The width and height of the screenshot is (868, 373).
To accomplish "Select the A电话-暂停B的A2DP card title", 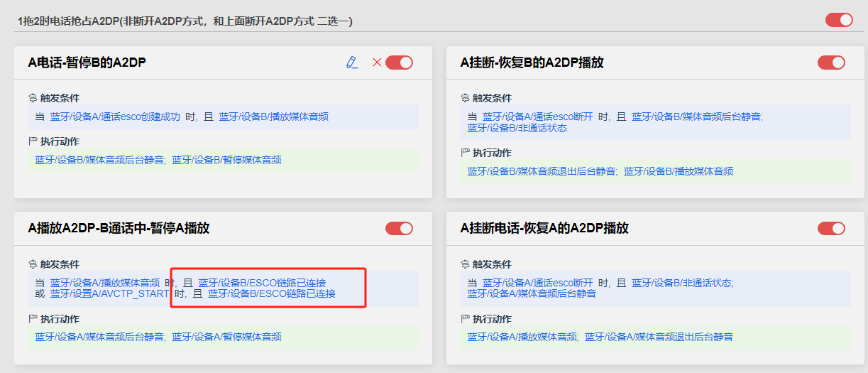I will [x=87, y=63].
